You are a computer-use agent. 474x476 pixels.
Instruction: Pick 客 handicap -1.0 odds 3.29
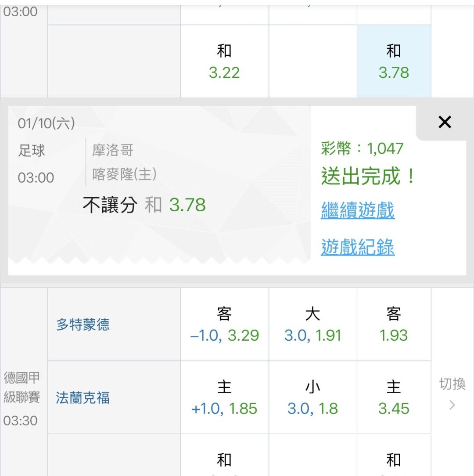224,325
